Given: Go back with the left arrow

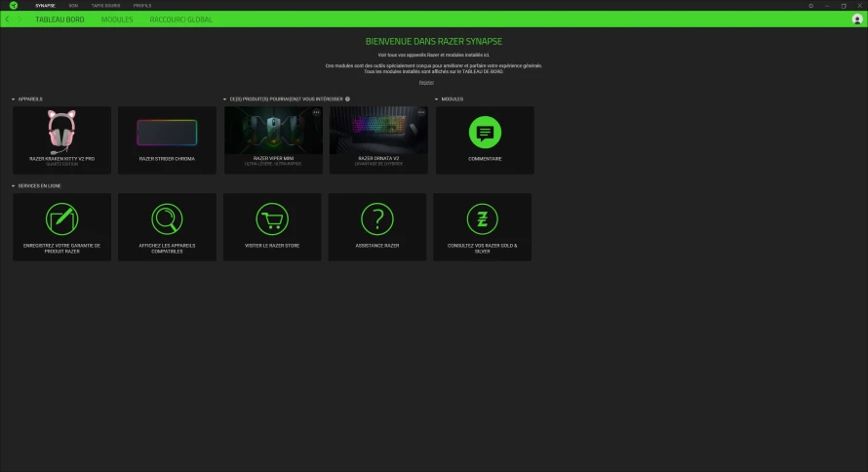Looking at the screenshot, I should tap(7, 20).
